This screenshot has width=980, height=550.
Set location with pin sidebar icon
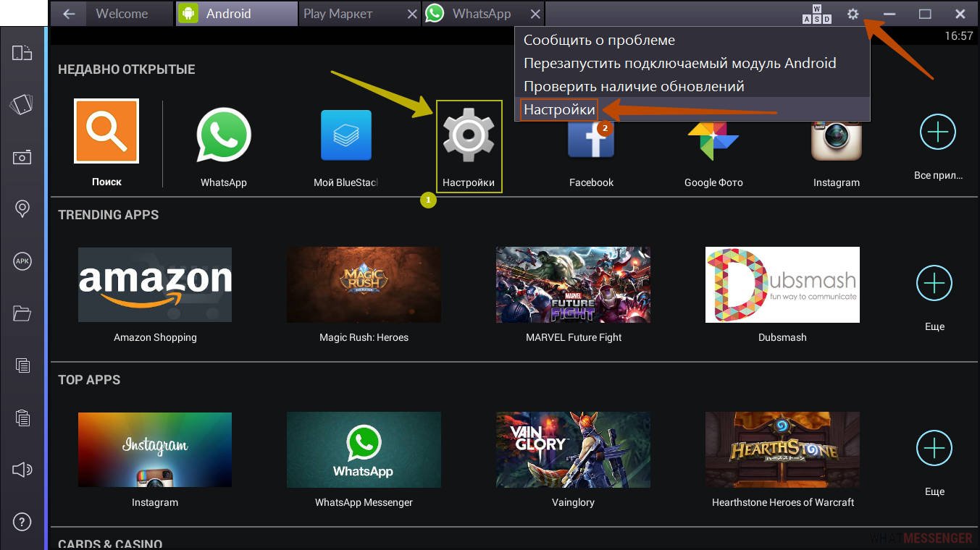pyautogui.click(x=22, y=209)
